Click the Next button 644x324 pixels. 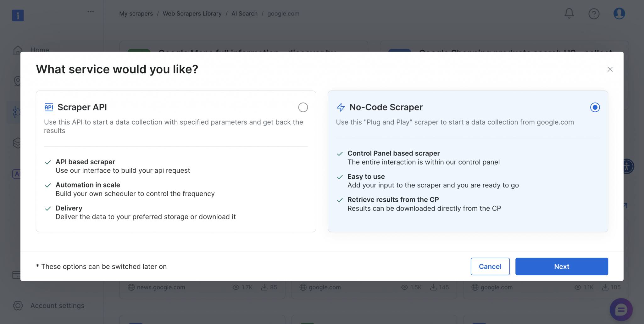click(561, 266)
